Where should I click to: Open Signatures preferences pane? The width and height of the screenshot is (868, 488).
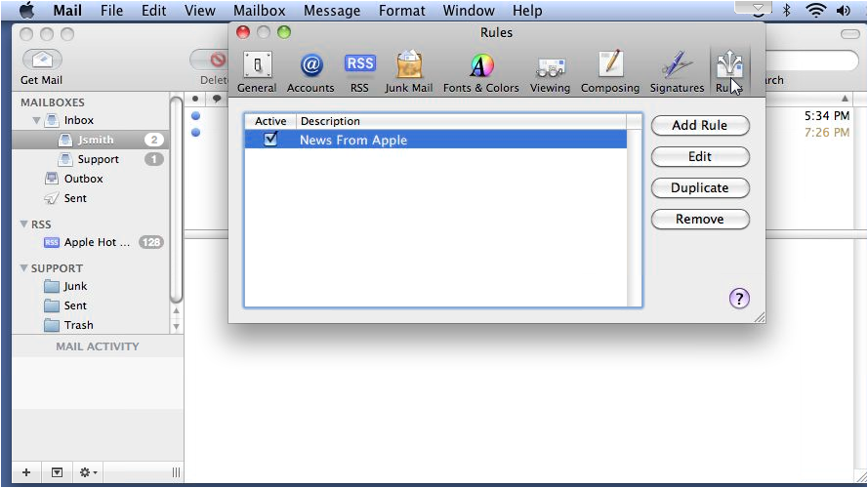pos(677,72)
